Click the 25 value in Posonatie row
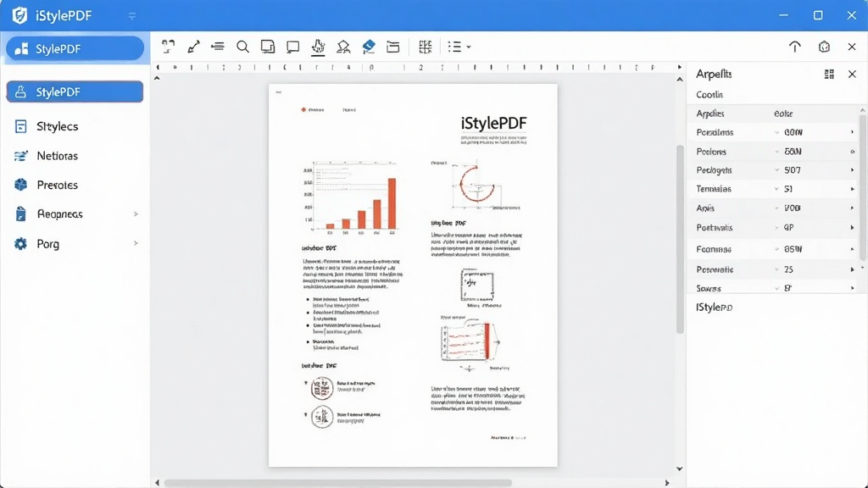 pos(789,269)
